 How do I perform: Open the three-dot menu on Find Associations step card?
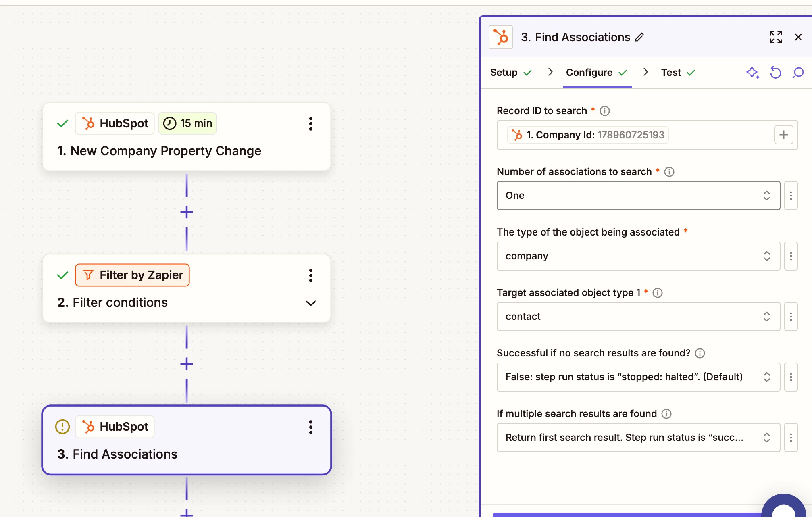(310, 427)
